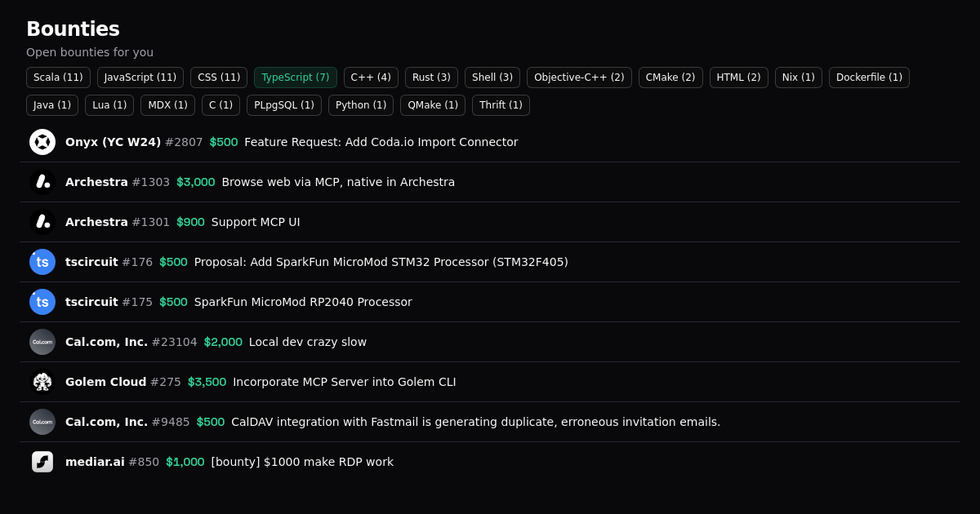980x514 pixels.
Task: Click Archestra logo beside bounty #1301
Action: click(42, 222)
